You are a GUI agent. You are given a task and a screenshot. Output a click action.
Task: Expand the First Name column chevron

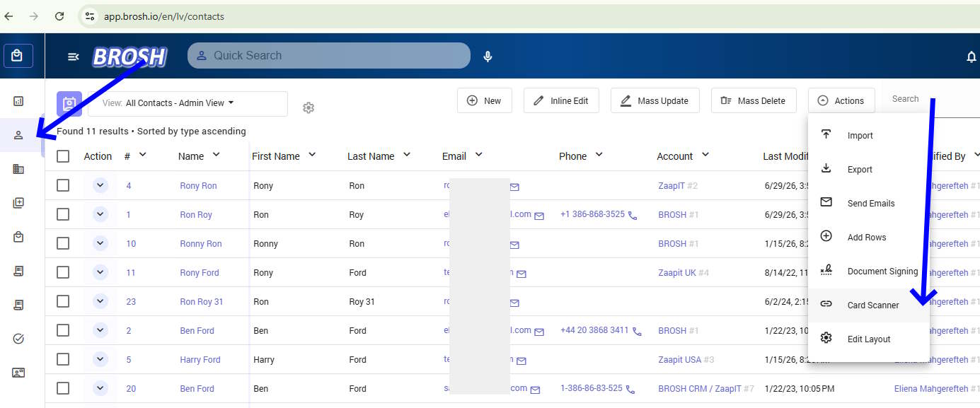coord(312,155)
